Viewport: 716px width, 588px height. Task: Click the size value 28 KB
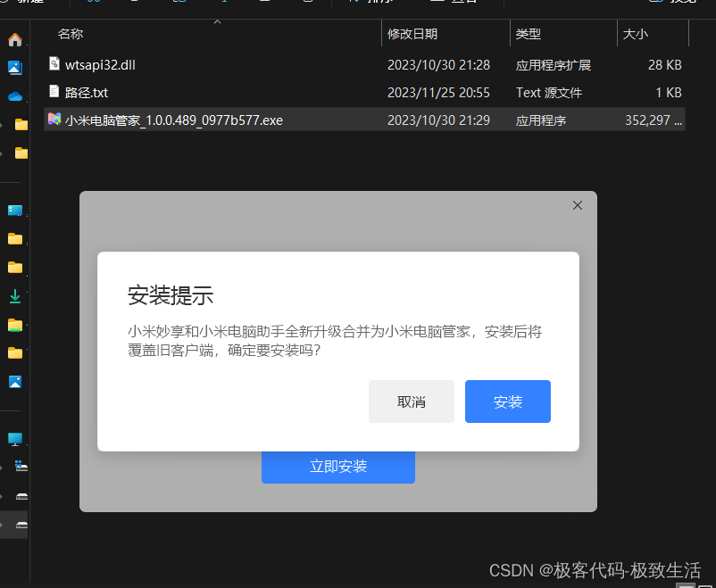(665, 65)
